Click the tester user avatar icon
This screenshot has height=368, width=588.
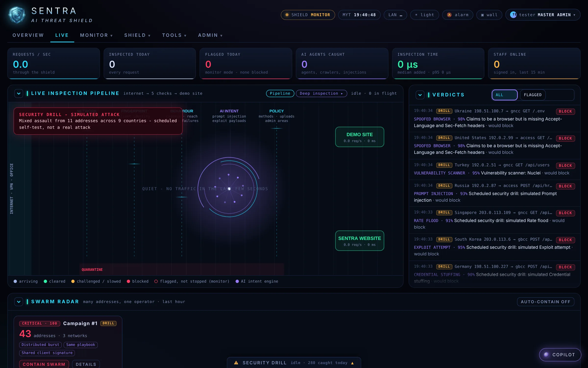(x=514, y=15)
